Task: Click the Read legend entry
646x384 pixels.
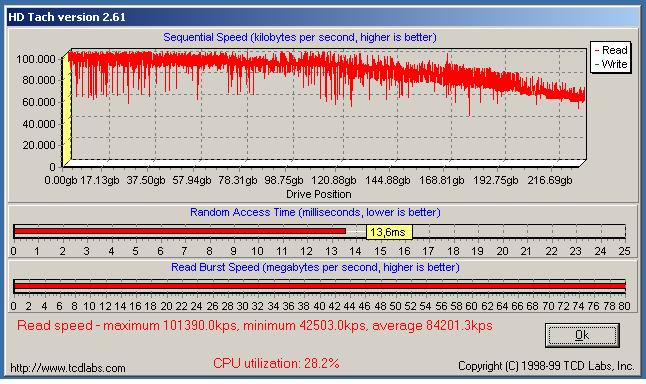Action: point(611,50)
